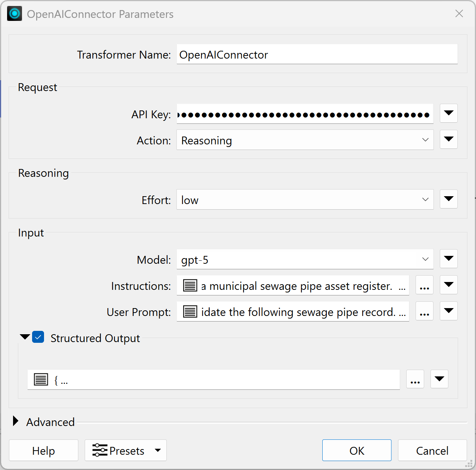Expand the Advanced section
This screenshot has width=476, height=470.
[x=16, y=421]
